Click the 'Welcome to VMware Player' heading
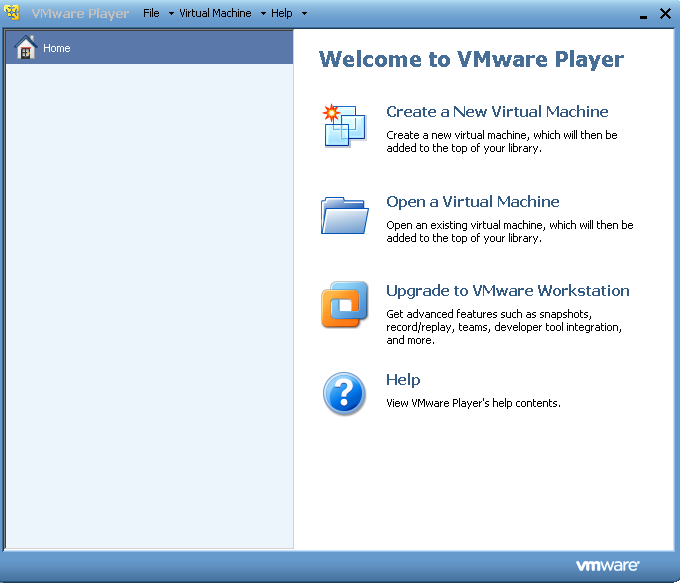The image size is (680, 583). click(x=471, y=59)
